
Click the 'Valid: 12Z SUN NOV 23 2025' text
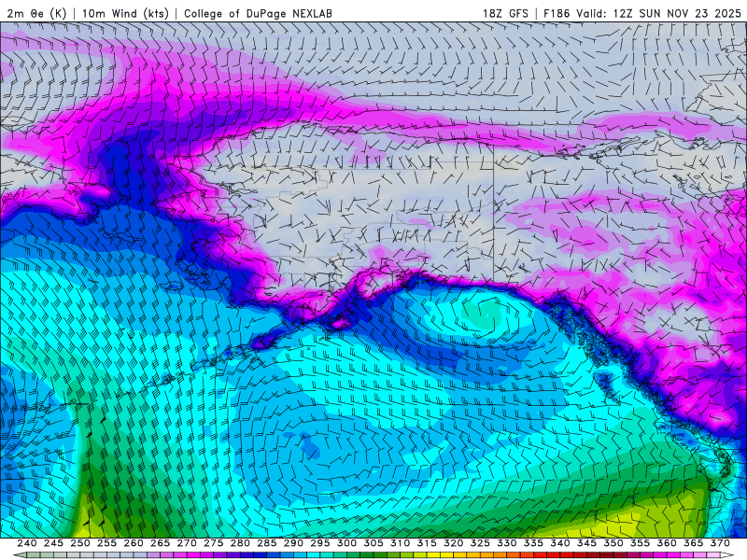659,13
